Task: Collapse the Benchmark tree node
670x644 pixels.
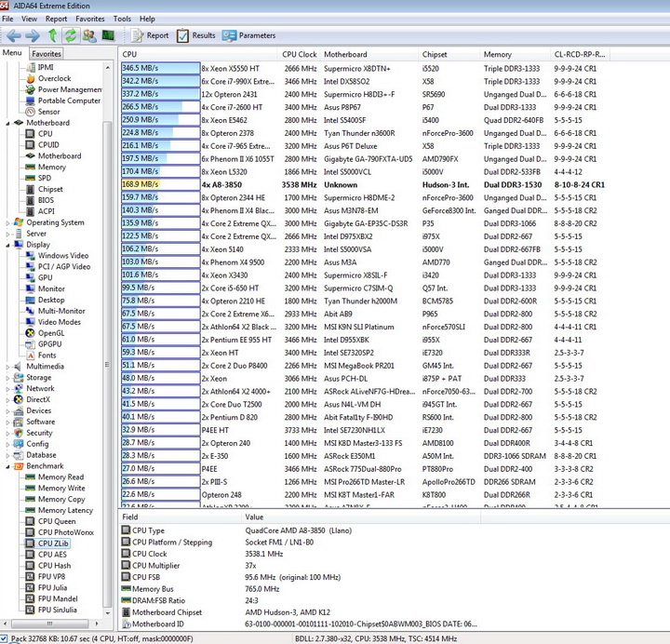Action: tap(7, 466)
